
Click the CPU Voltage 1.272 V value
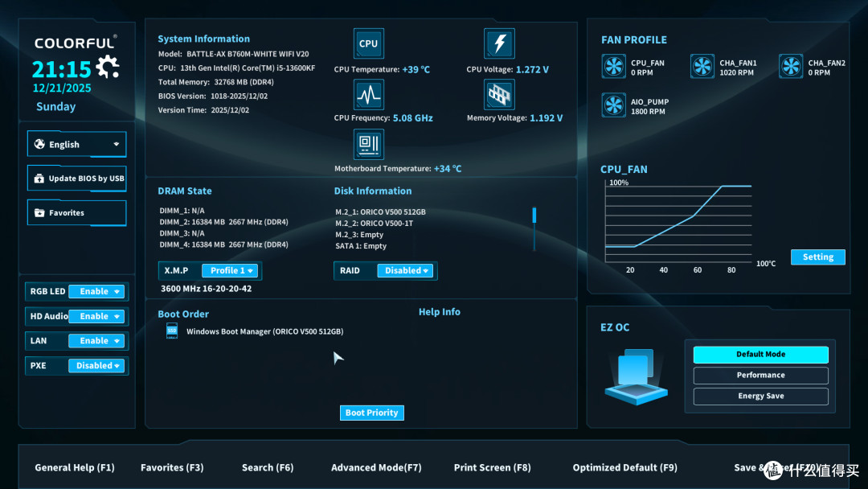click(x=533, y=69)
